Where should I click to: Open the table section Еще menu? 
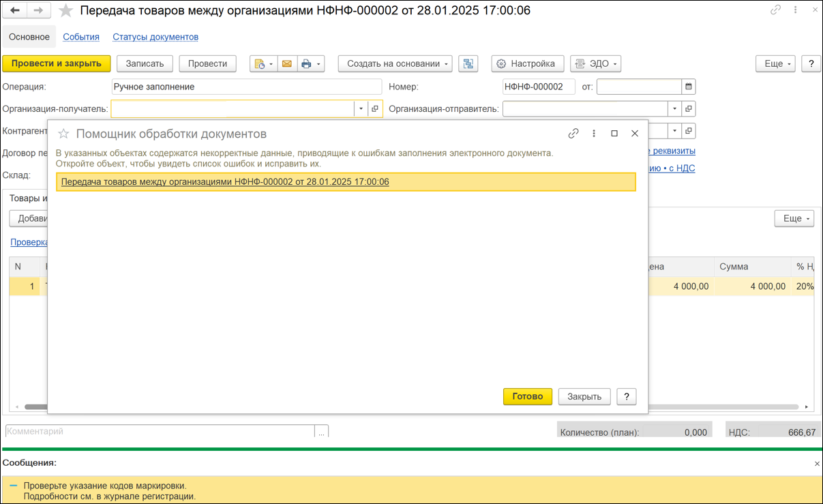click(794, 218)
